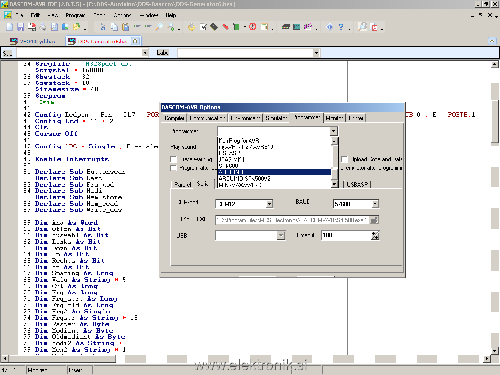Open the Program menu
Viewport: 500px width, 375px height.
(75, 15)
